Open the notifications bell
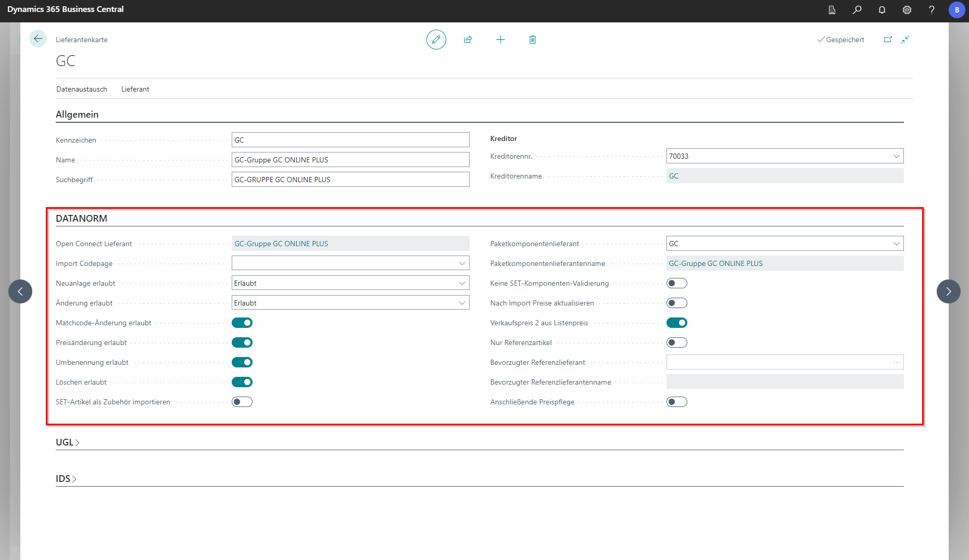 point(882,10)
